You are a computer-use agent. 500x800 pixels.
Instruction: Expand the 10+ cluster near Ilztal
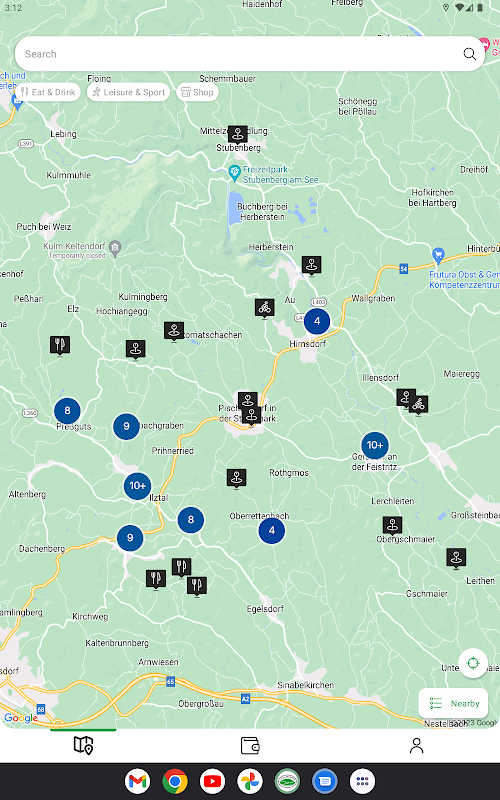click(x=137, y=486)
